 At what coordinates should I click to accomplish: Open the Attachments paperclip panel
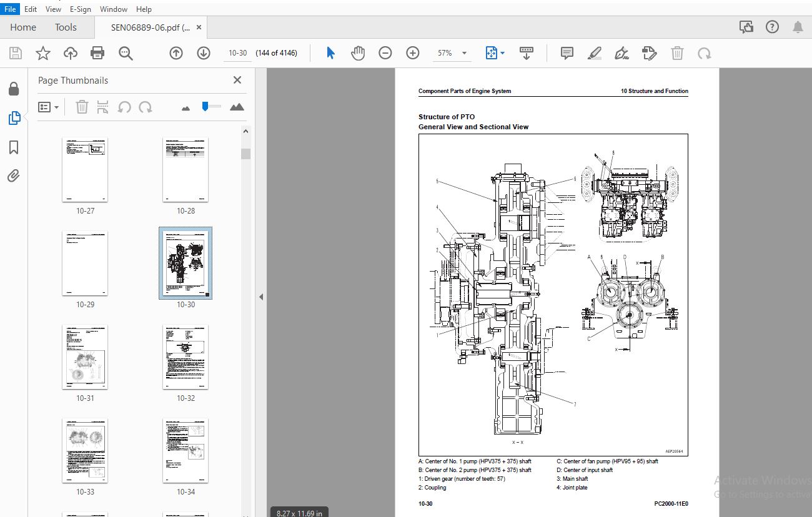click(14, 175)
